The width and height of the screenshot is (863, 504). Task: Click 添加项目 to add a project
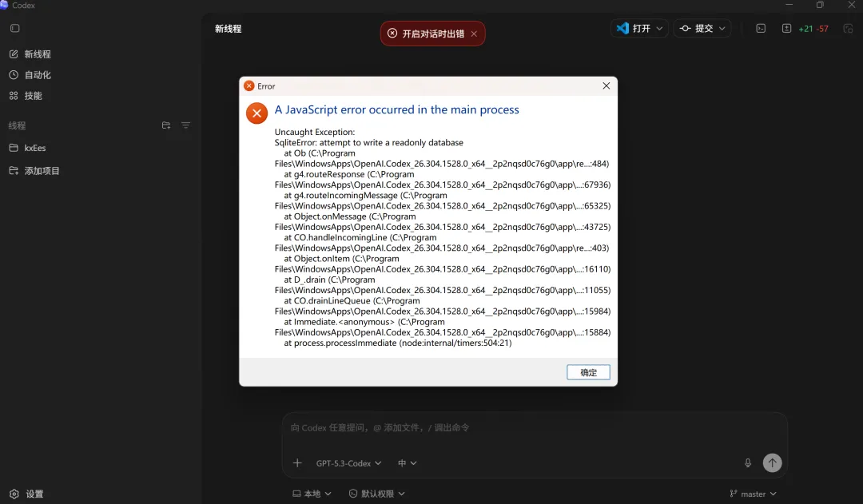pos(34,171)
